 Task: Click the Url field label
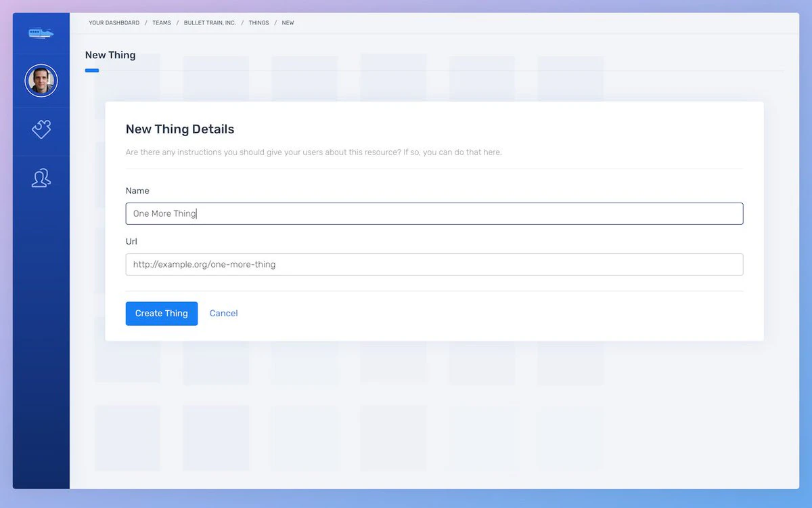click(131, 242)
